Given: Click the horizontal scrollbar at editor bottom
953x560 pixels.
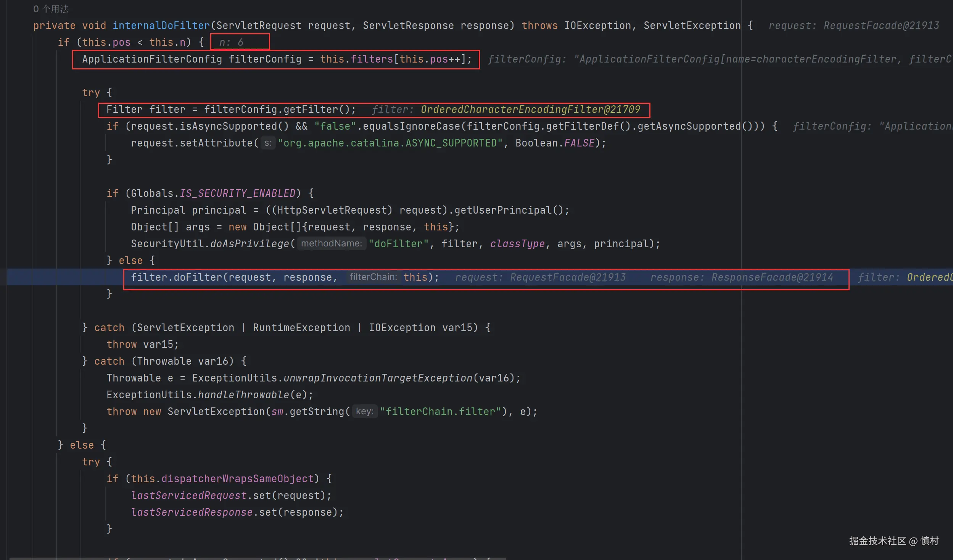Looking at the screenshot, I should coord(258,558).
